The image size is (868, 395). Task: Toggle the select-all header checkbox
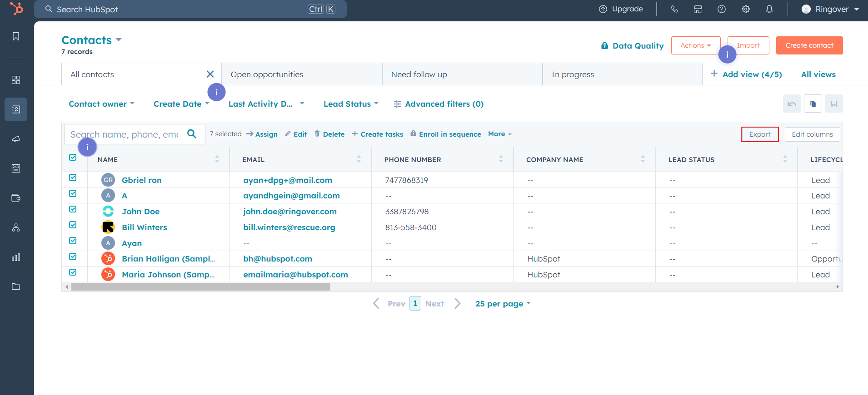click(x=73, y=158)
